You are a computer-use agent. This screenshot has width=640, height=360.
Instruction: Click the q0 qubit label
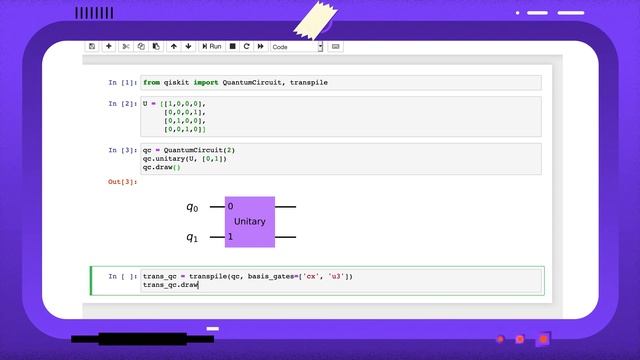(x=192, y=207)
